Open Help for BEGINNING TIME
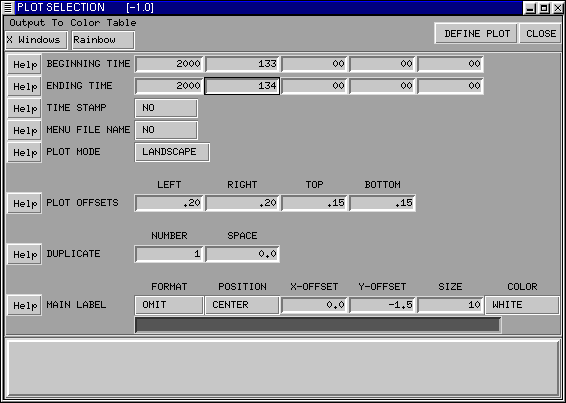This screenshot has width=566, height=403. tap(25, 65)
